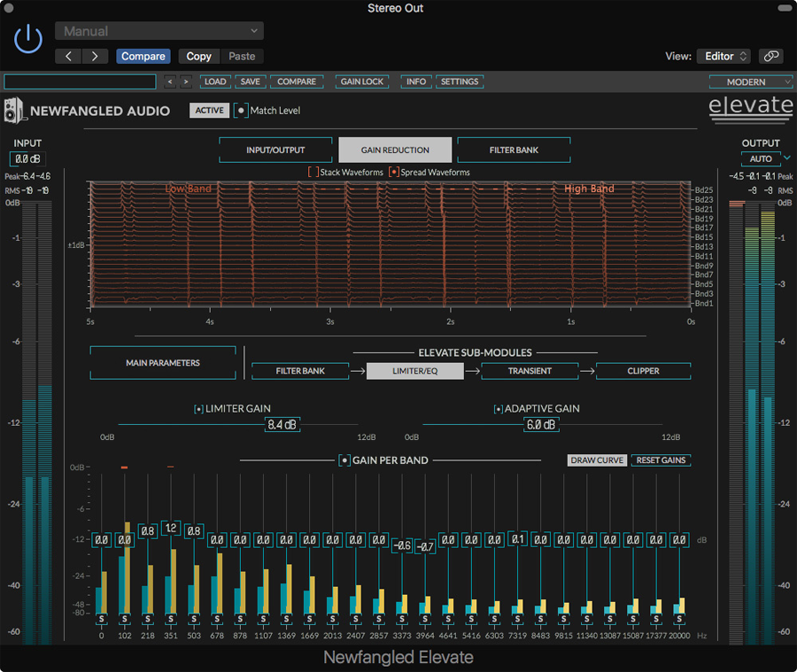Screen dimensions: 797x672
Task: Solo the 8483 Hz band
Action: point(541,619)
